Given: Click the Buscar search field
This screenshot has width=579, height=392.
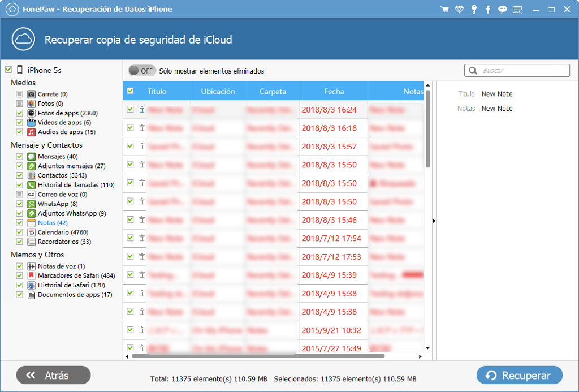Looking at the screenshot, I should (517, 71).
